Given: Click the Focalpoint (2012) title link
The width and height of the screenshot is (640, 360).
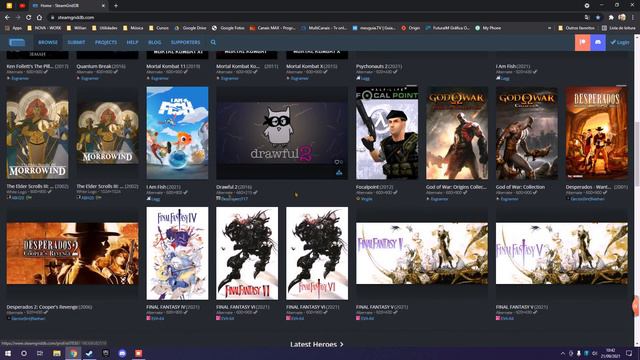Looking at the screenshot, I should pos(374,187).
